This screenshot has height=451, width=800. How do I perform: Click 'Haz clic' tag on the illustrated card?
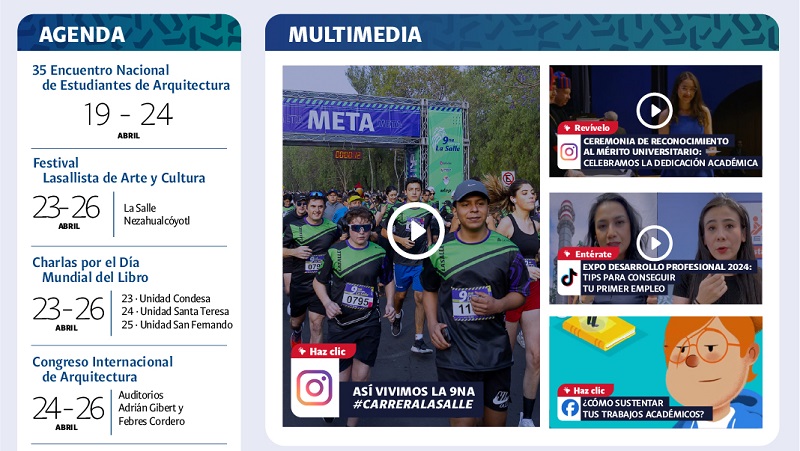(x=588, y=390)
